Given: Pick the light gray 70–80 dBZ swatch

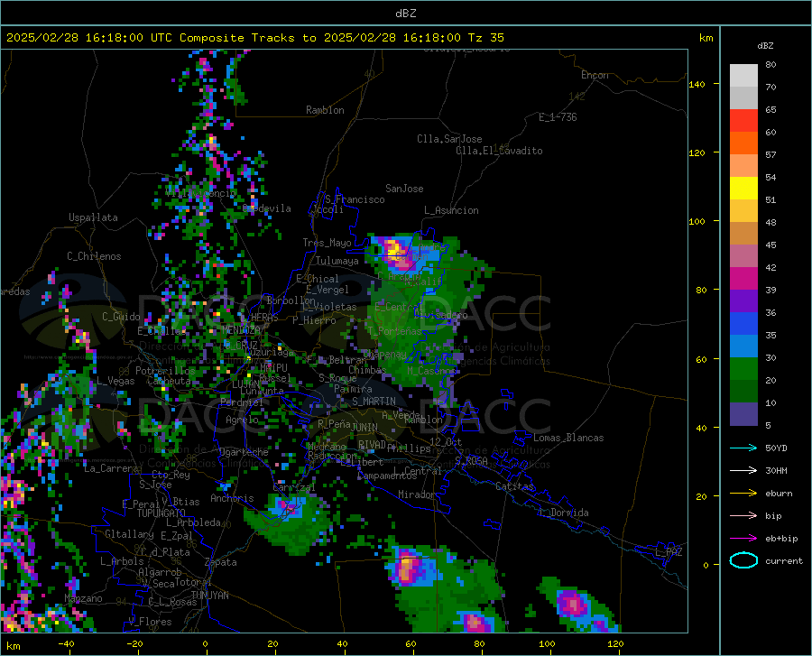Looking at the screenshot, I should pyautogui.click(x=743, y=76).
